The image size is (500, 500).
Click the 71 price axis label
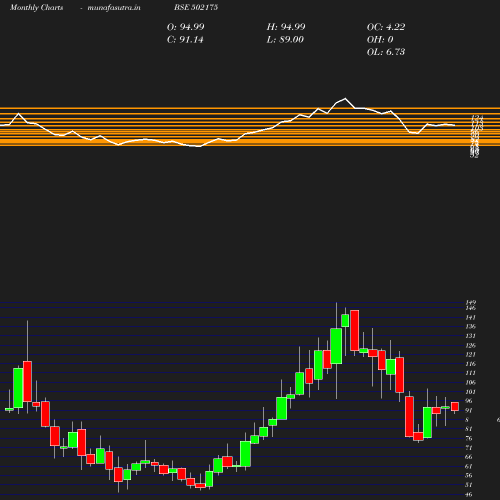coord(469,448)
